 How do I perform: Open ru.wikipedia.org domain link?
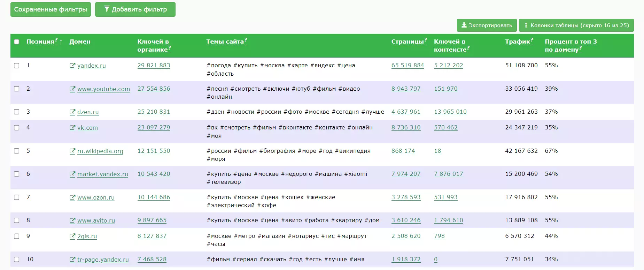click(x=100, y=151)
